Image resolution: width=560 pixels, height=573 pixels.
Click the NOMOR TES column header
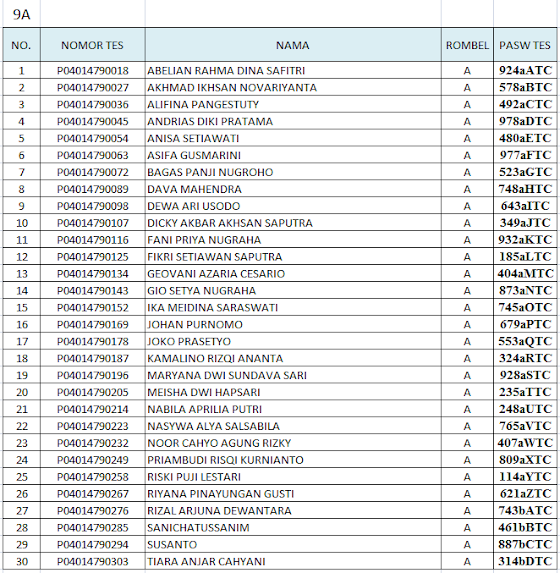tap(92, 45)
